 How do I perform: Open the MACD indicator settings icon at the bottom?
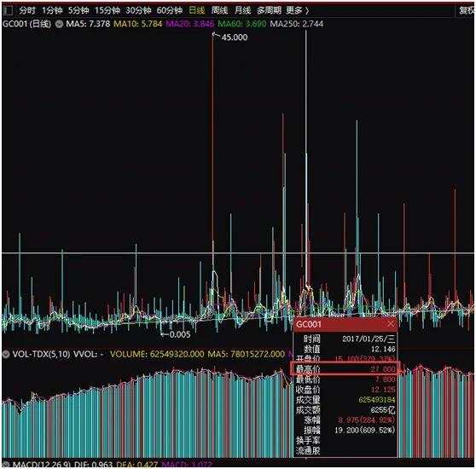click(x=6, y=465)
